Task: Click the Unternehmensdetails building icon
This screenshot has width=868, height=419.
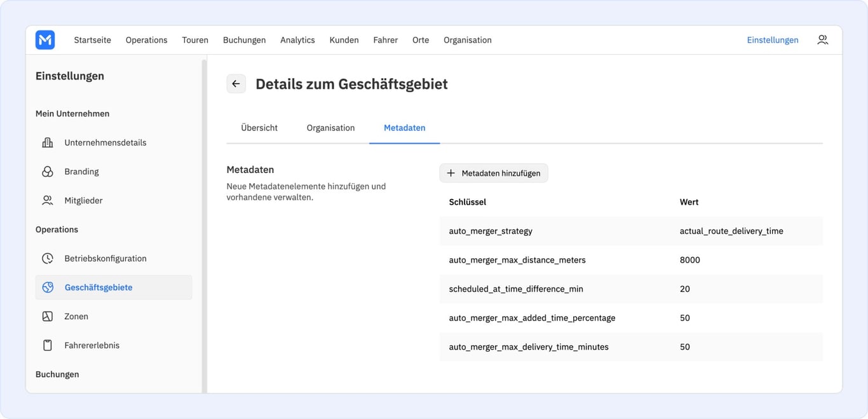Action: [x=48, y=142]
